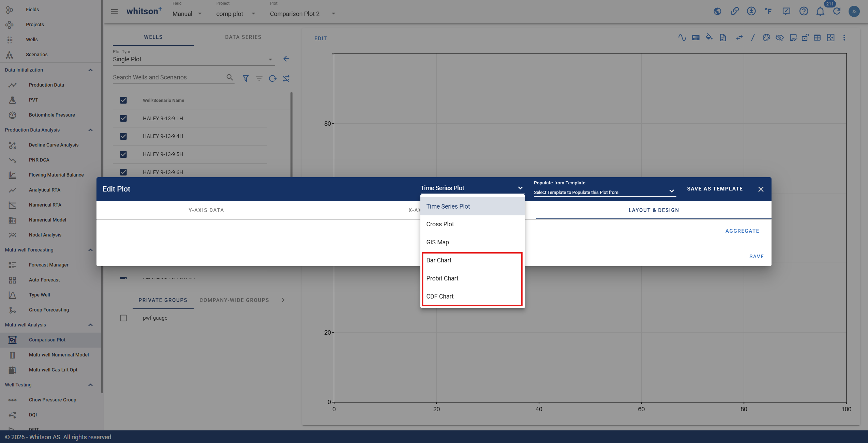The width and height of the screenshot is (868, 443).
Task: Toggle the crossed-eye visibility icon
Action: click(x=780, y=37)
